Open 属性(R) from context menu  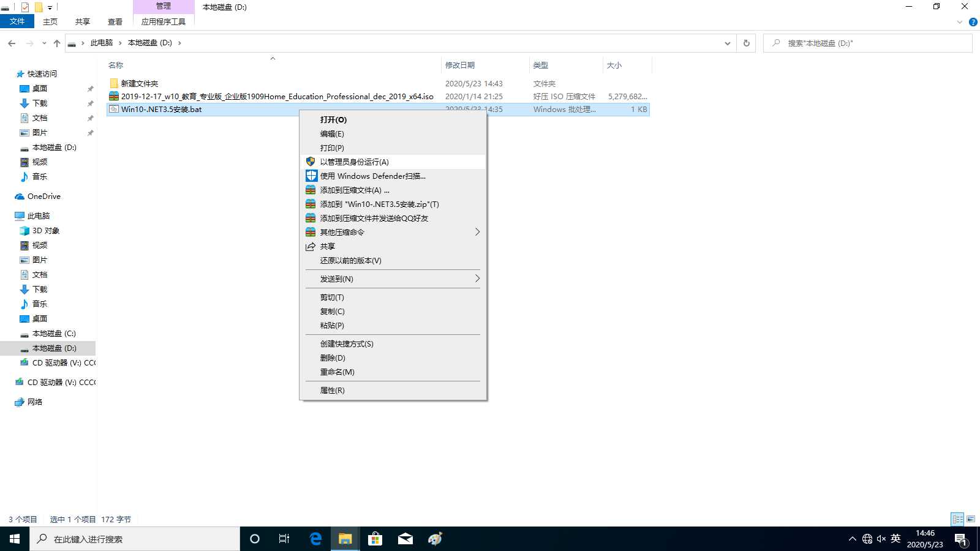(x=393, y=390)
